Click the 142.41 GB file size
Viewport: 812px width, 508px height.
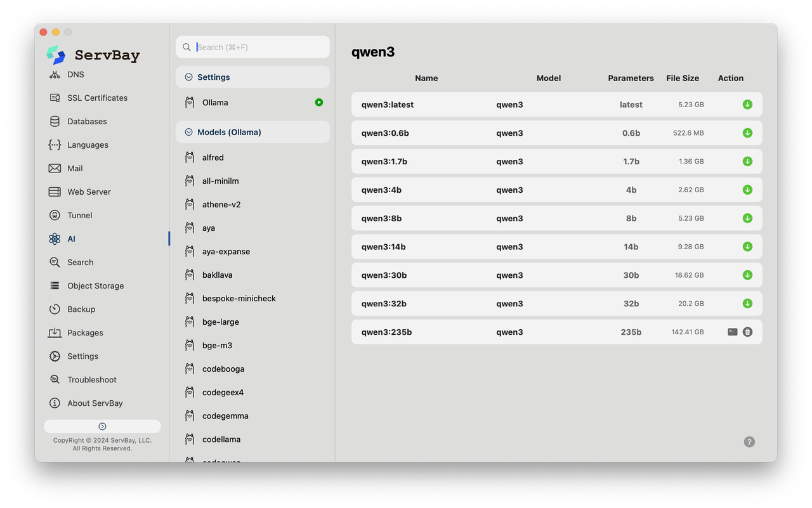(x=688, y=332)
